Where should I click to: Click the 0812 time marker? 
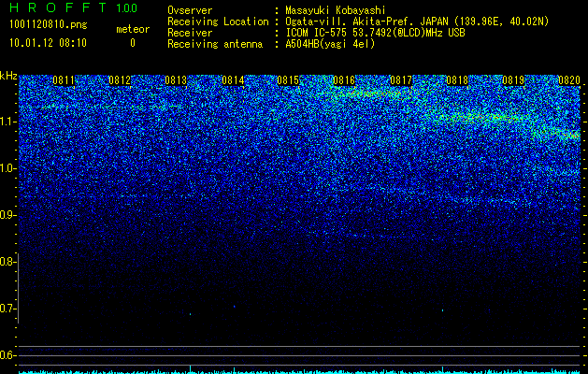120,80
